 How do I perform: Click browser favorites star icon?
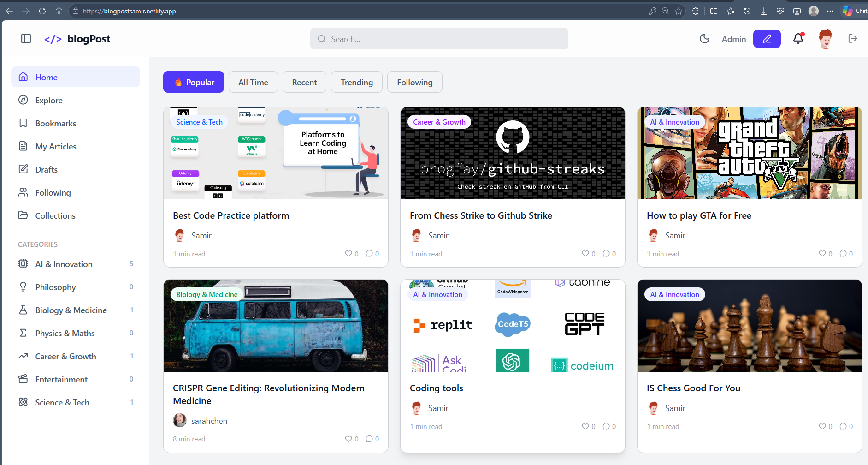(679, 11)
